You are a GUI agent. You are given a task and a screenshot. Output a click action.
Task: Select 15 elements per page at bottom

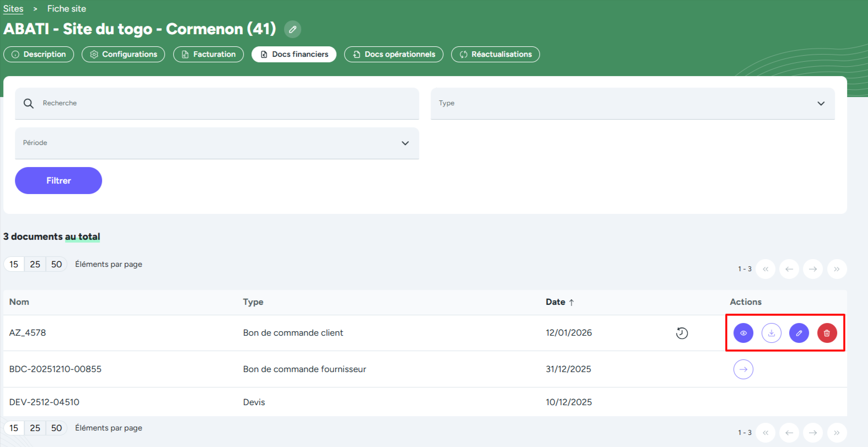[14, 428]
